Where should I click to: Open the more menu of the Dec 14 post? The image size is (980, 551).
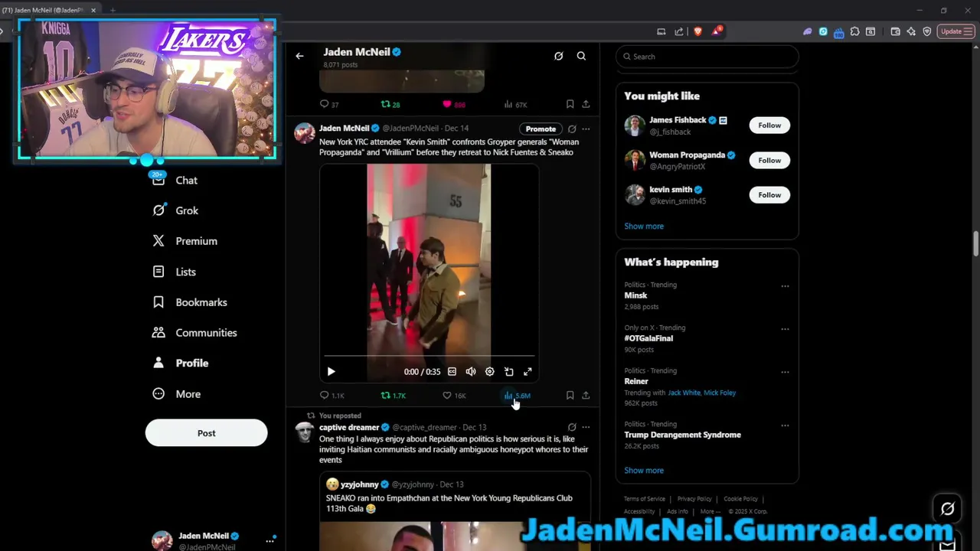(586, 129)
